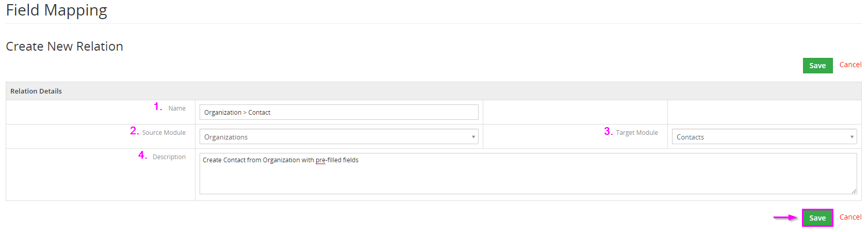The height and width of the screenshot is (232, 868).
Task: Click the magenta number 1 annotation
Action: tap(158, 107)
